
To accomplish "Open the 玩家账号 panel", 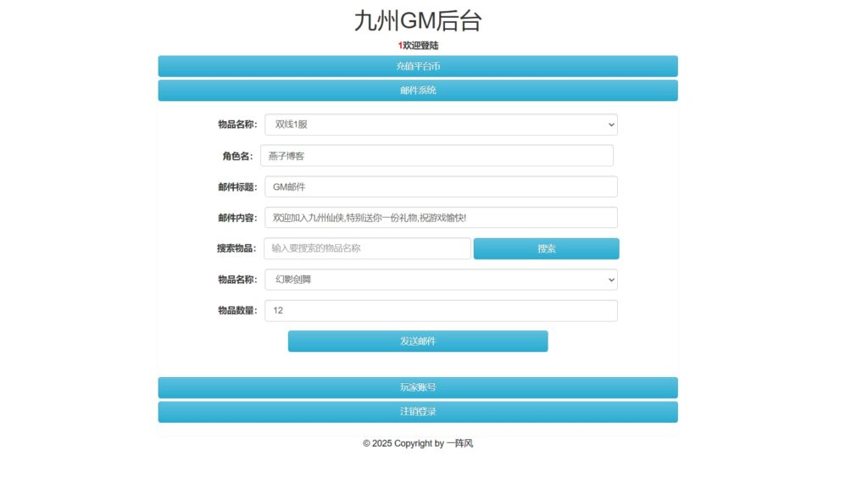I will tap(417, 387).
